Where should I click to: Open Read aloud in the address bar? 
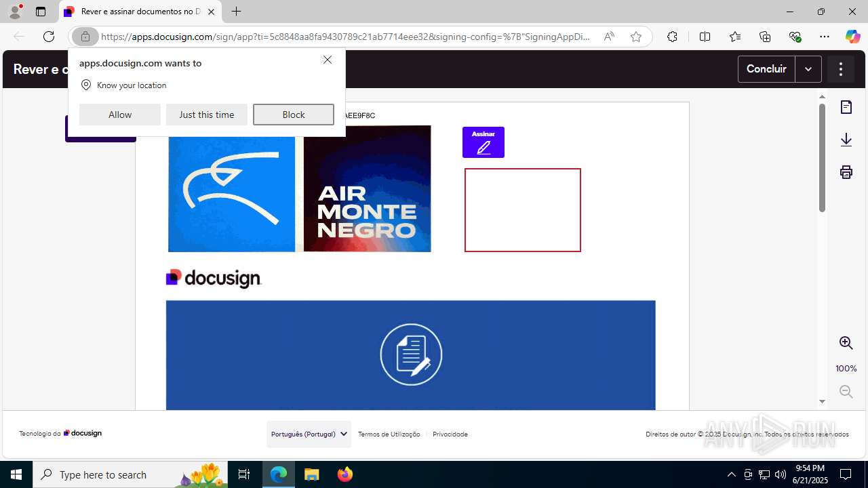click(x=609, y=37)
